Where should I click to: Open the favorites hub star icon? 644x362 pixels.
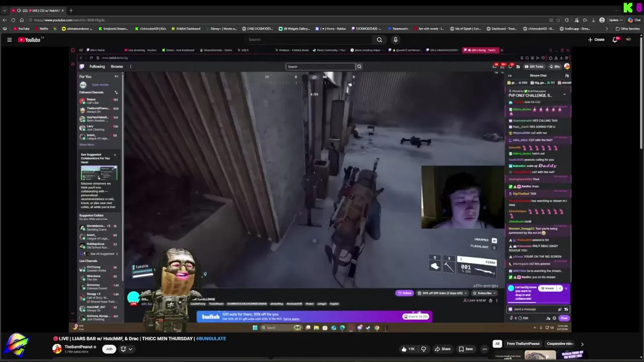coord(585,20)
